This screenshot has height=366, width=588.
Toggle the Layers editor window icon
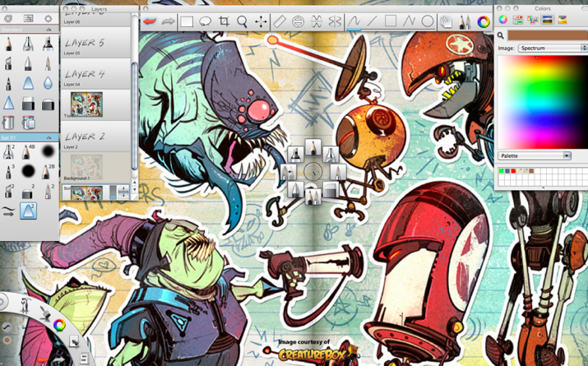[x=447, y=21]
